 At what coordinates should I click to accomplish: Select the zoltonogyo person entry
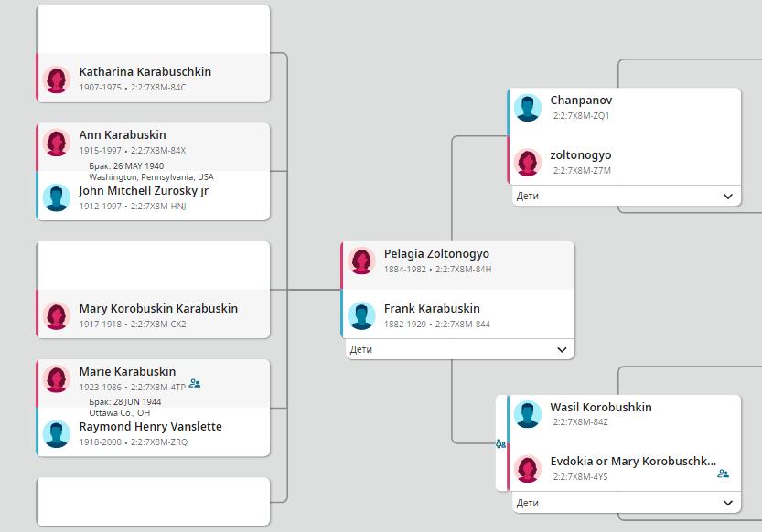581,155
